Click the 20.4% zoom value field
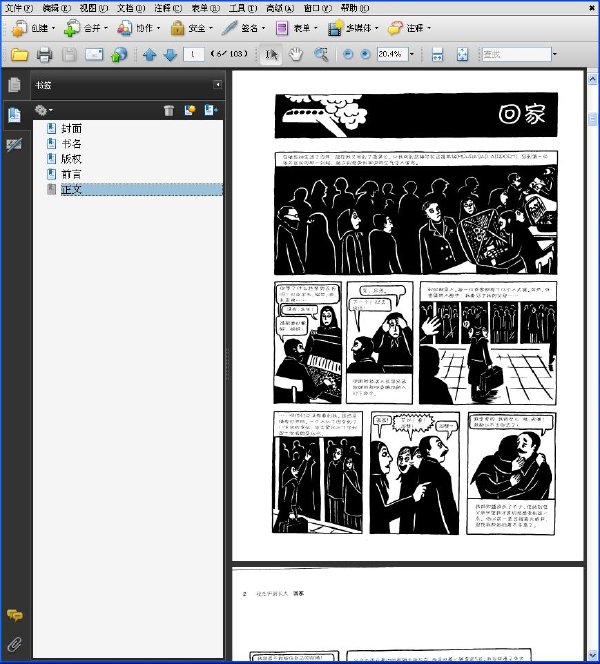 (x=392, y=54)
